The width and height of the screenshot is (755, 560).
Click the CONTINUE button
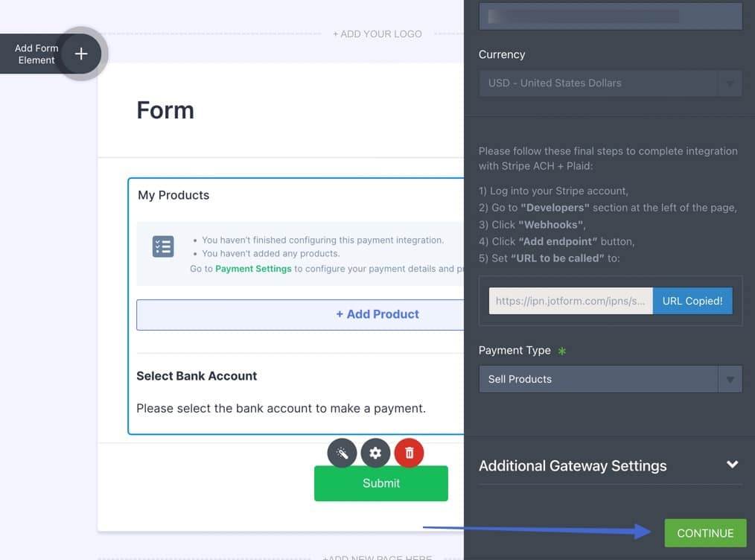(x=704, y=532)
